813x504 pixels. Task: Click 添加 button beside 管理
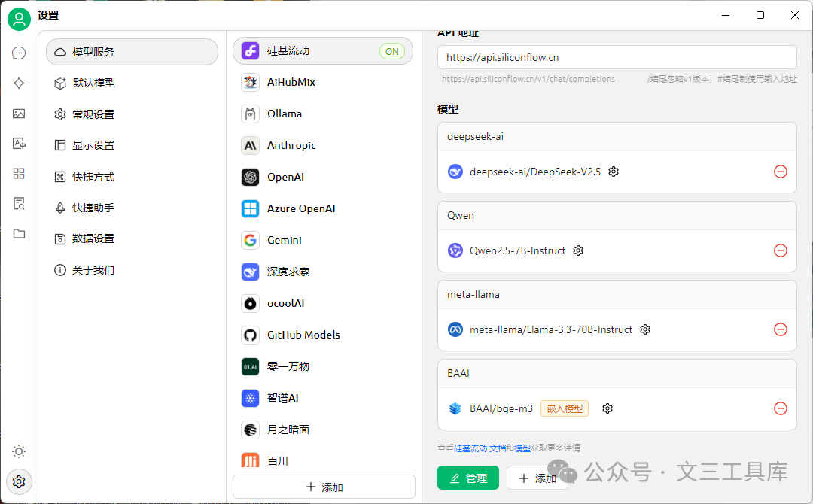[x=537, y=478]
